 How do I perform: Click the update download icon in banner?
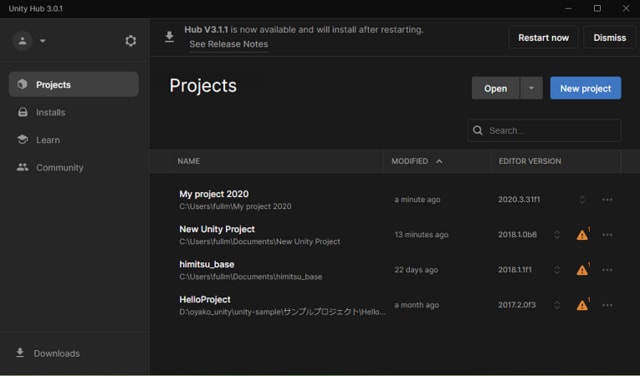(169, 37)
